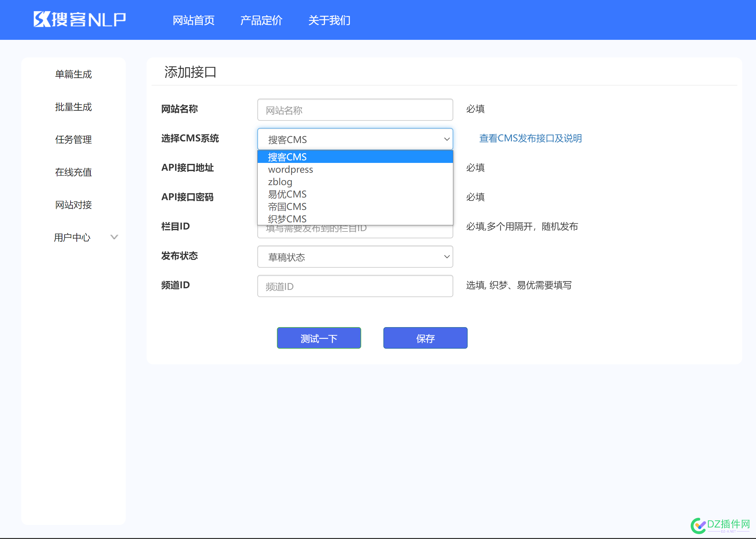Screen dimensions: 756x539
Task: Expand the 用户中心 chevron
Action: point(114,237)
